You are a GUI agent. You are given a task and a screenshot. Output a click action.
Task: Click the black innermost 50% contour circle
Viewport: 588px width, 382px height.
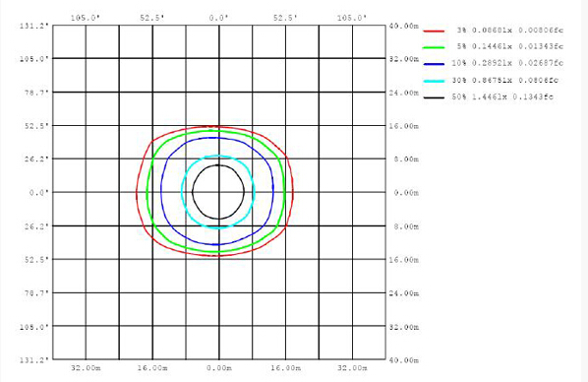(x=244, y=192)
